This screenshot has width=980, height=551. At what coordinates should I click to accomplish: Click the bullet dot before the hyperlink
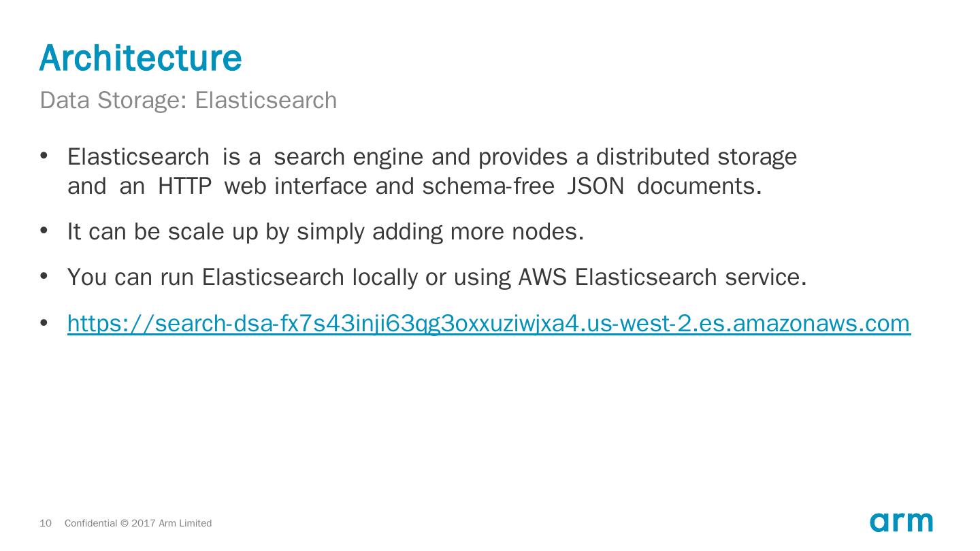pos(44,324)
